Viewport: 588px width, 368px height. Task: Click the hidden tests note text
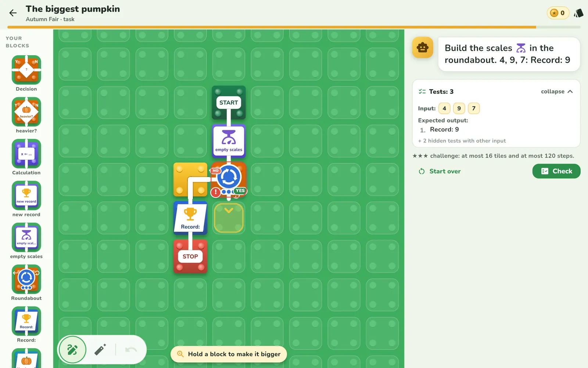462,141
